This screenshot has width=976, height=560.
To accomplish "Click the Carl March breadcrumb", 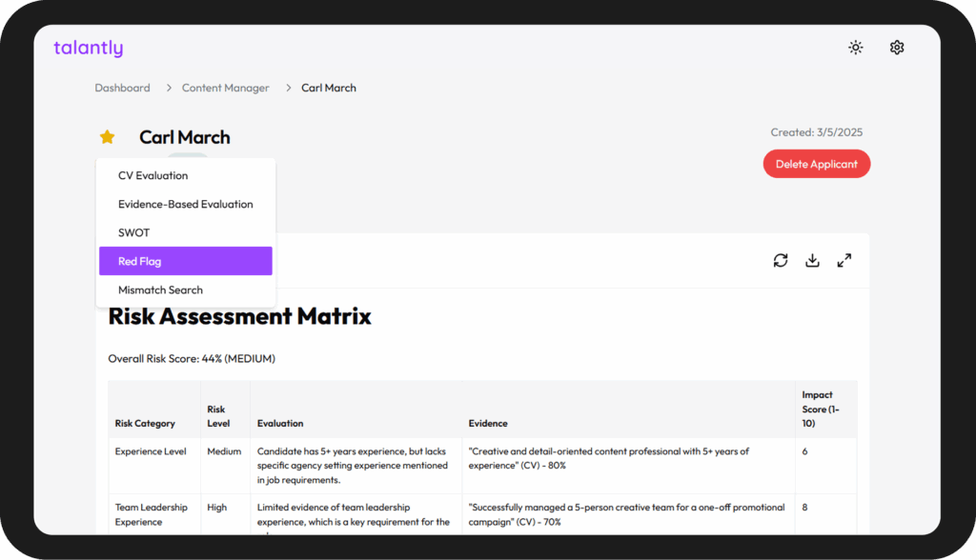I will point(329,88).
